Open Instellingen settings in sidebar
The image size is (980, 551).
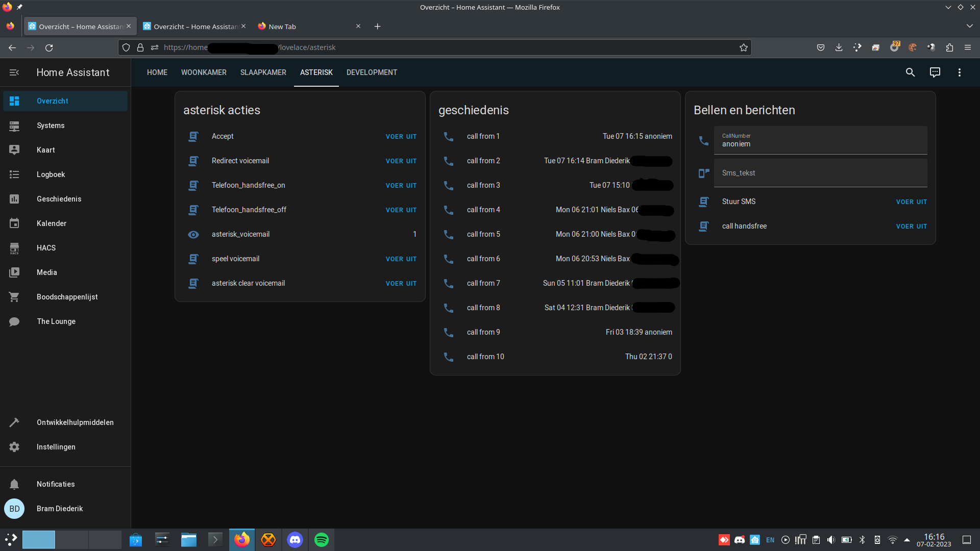point(56,447)
